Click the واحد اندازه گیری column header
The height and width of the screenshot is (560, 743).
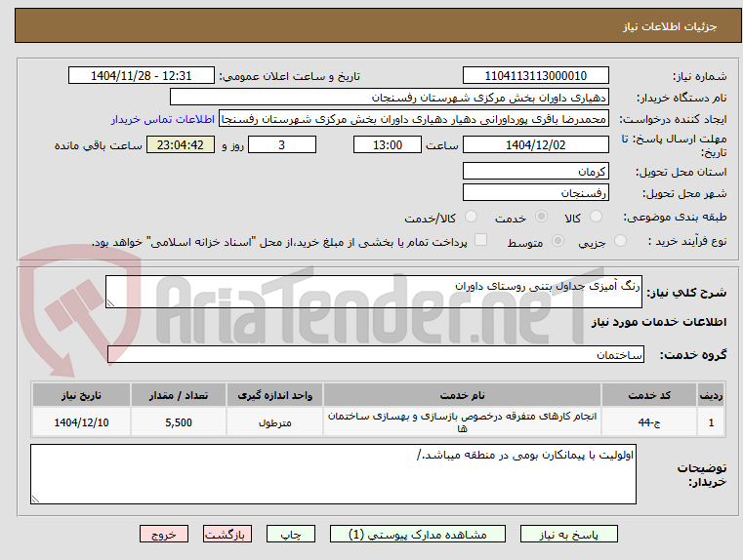pyautogui.click(x=274, y=395)
